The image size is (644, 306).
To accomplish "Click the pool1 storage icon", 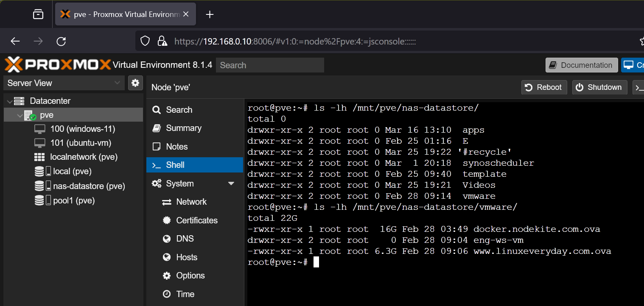I will coord(43,200).
